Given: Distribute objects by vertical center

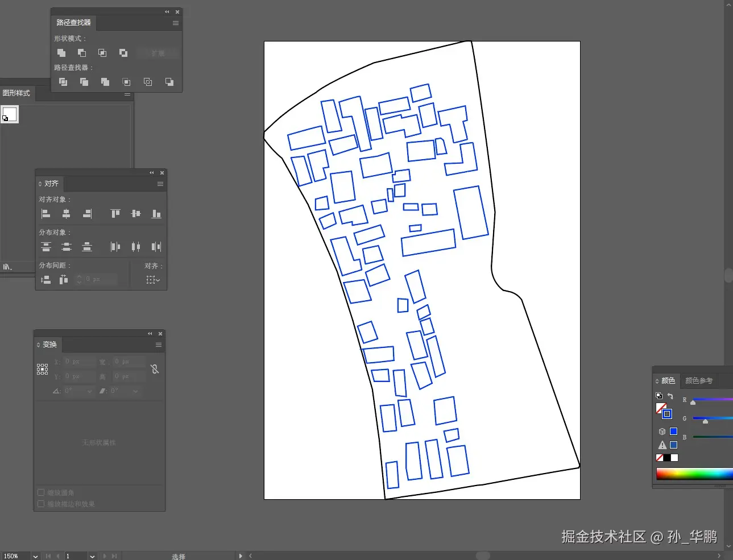Looking at the screenshot, I should coord(67,247).
